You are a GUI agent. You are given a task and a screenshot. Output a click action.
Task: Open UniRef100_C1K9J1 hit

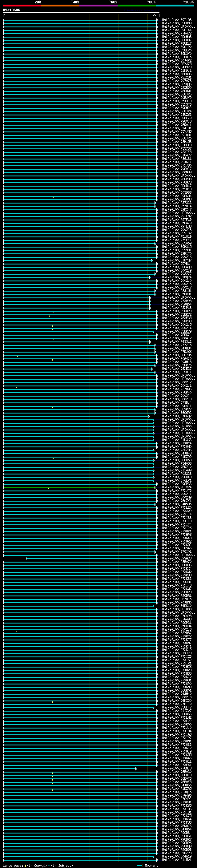click(177, 71)
